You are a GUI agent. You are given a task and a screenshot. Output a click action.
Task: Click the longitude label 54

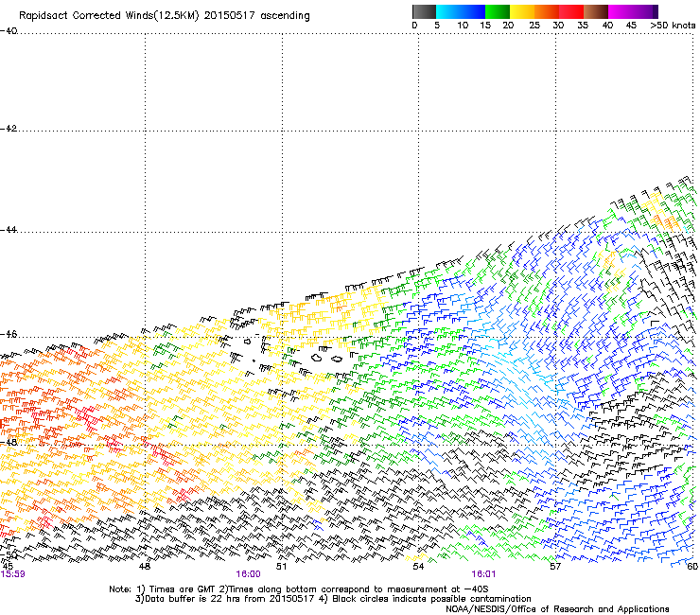coord(418,567)
